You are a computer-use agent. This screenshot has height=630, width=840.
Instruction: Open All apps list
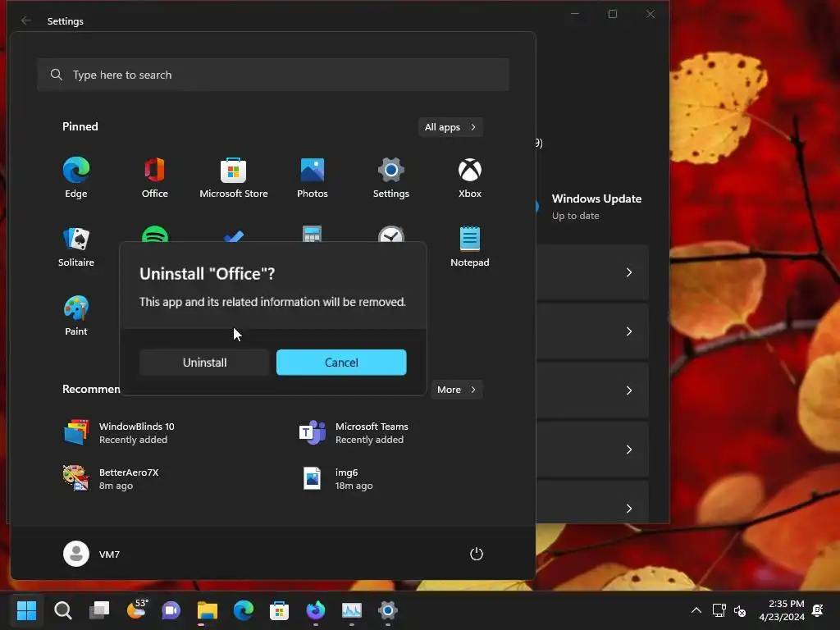pos(450,127)
